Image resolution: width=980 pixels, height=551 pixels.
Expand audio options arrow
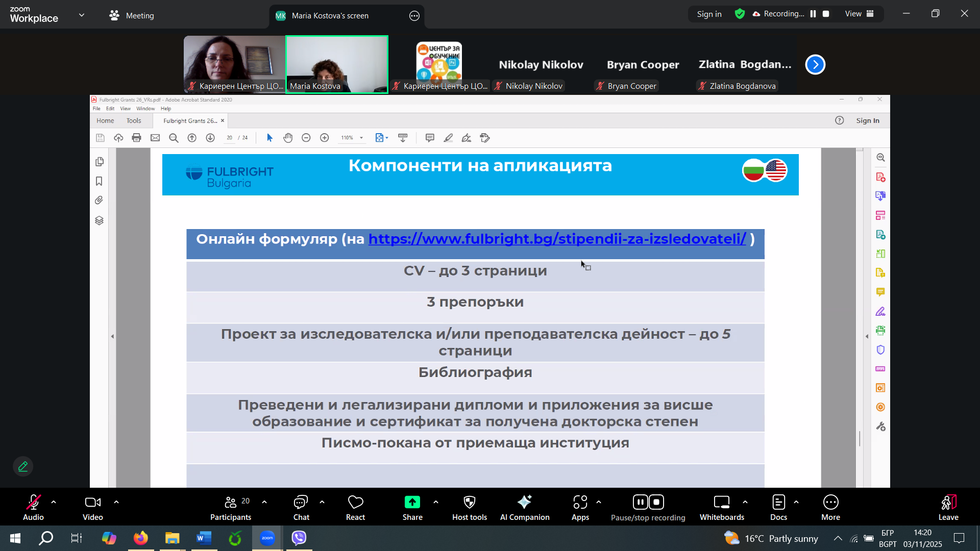click(x=54, y=502)
